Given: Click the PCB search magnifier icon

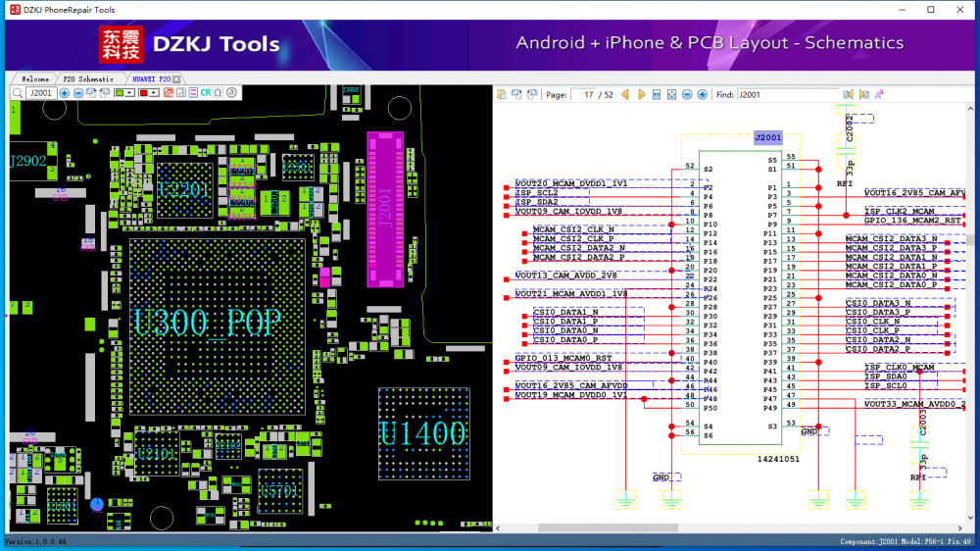Looking at the screenshot, I should [18, 92].
